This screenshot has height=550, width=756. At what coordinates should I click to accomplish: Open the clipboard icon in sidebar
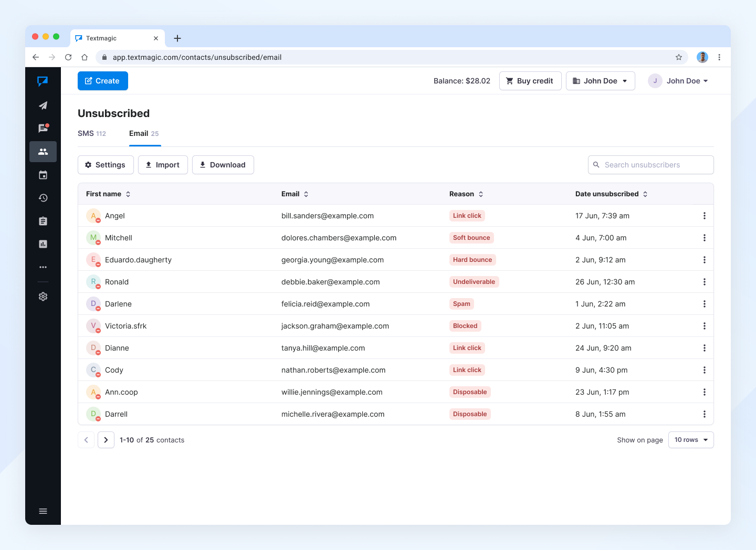coord(43,221)
